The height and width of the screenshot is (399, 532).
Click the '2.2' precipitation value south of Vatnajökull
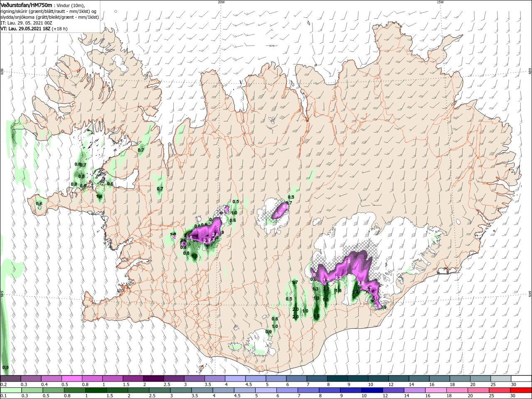click(326, 289)
